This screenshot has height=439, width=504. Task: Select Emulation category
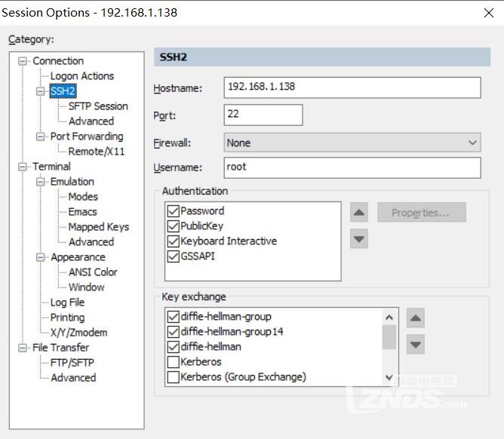pyautogui.click(x=72, y=182)
